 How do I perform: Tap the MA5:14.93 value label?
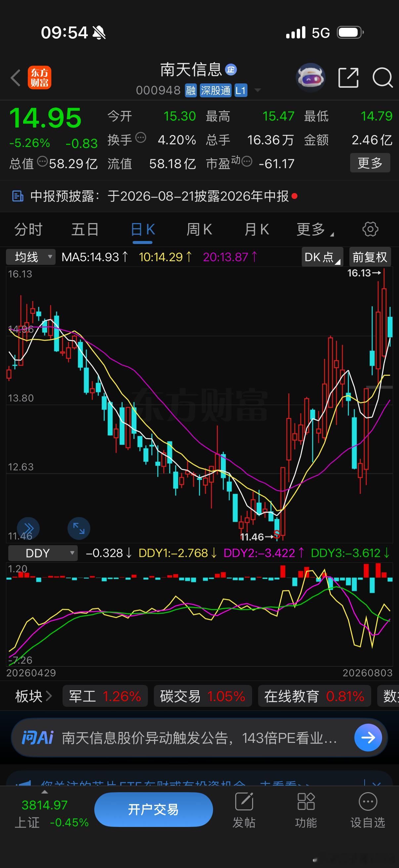95,257
